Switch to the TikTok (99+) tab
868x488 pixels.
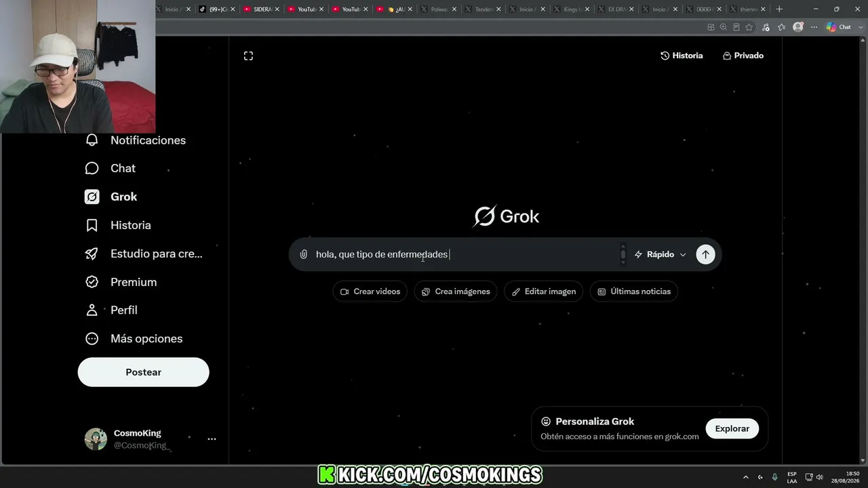coord(217,9)
